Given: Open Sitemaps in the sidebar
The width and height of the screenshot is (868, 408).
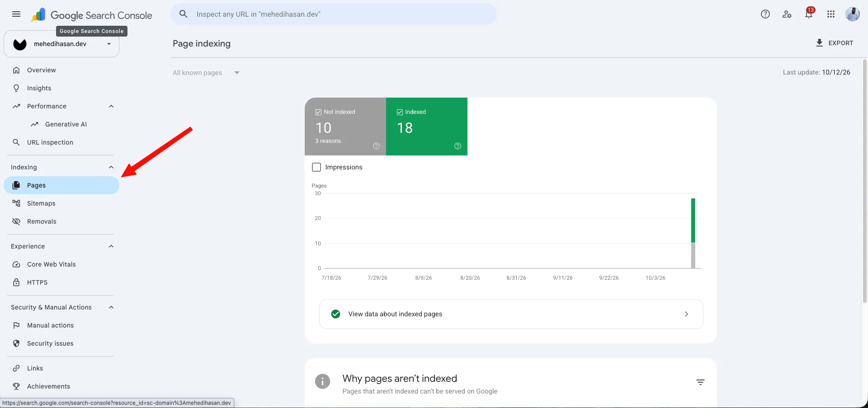Looking at the screenshot, I should pos(61,203).
